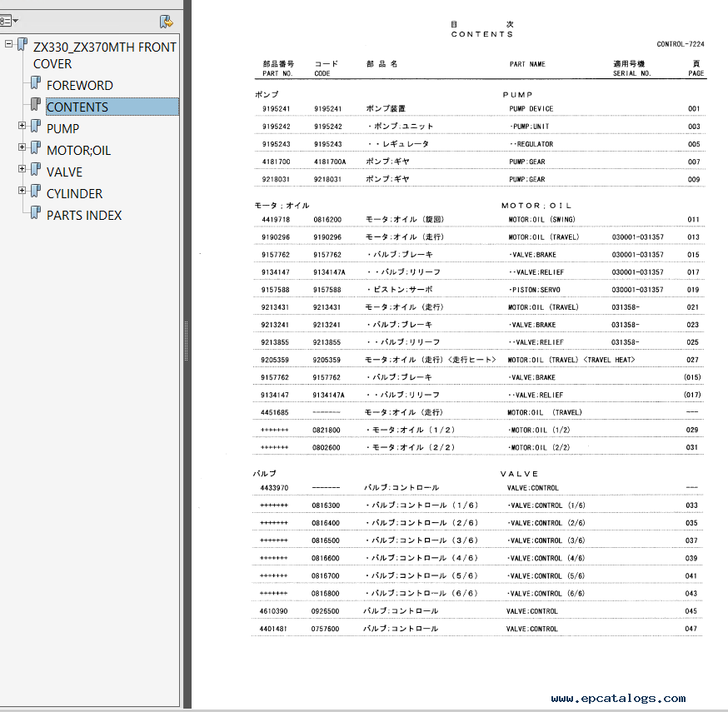Click code 0757600 in the table
Image resolution: width=728 pixels, height=712 pixels.
(x=325, y=629)
